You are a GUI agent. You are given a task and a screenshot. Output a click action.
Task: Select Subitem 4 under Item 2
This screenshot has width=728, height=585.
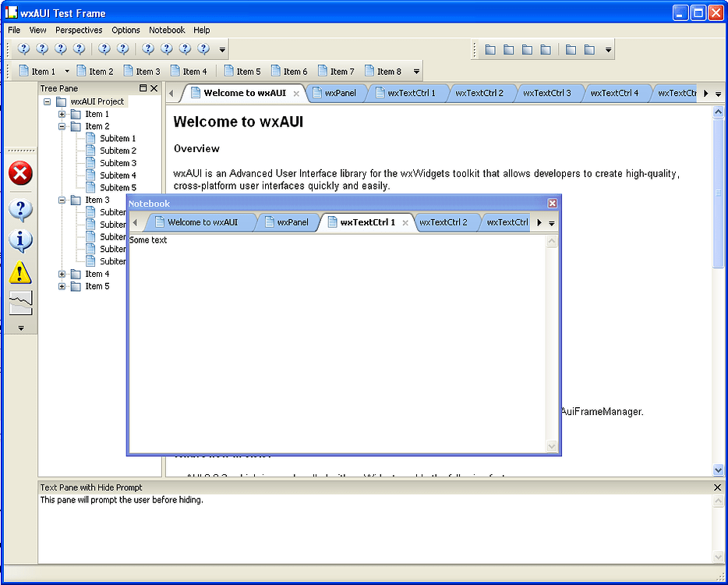coord(118,175)
